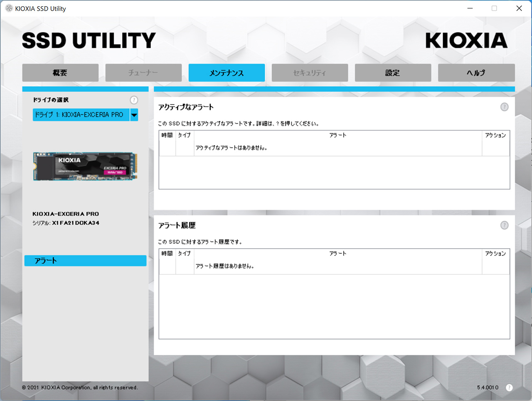Open the メンテナンス tab
Screen dimensions: 532x401
pos(227,73)
